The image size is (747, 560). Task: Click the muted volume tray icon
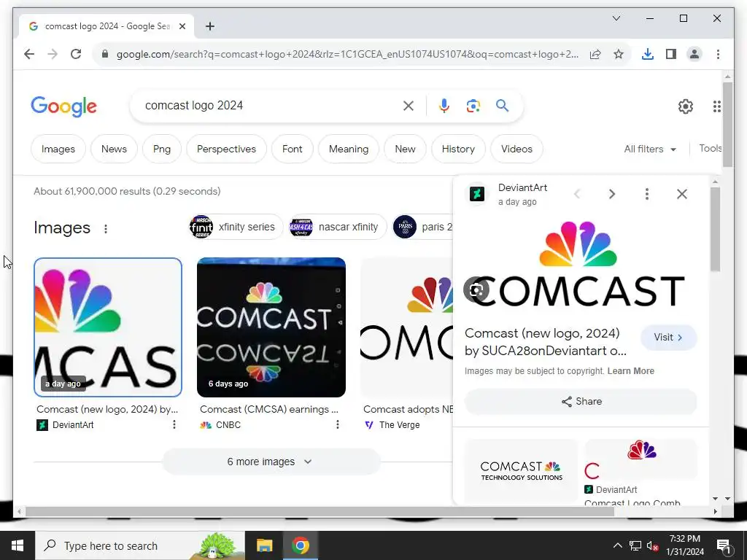click(x=653, y=545)
